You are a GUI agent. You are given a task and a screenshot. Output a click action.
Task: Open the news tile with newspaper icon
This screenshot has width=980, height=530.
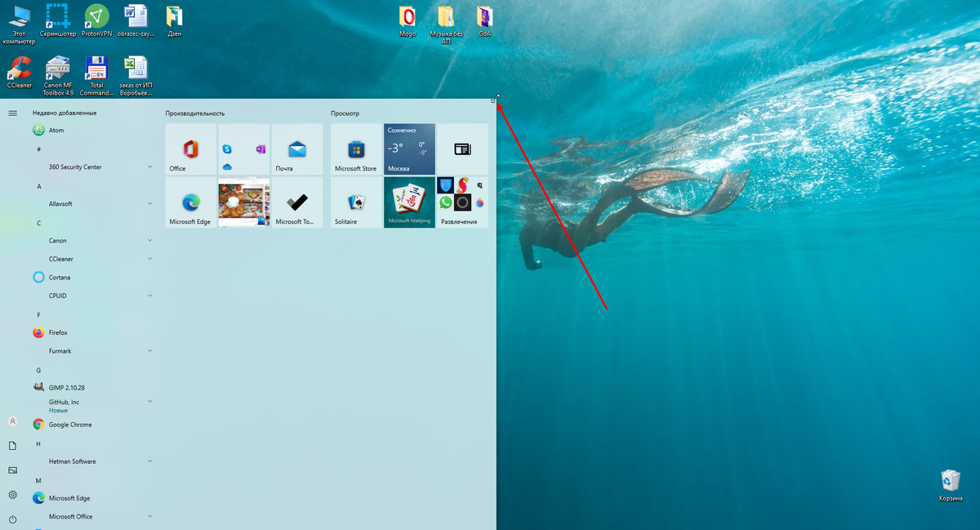point(462,149)
